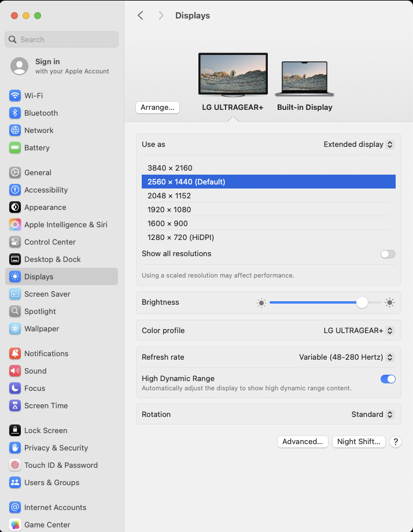Disable High Dynamic Range toggle

[x=388, y=379]
